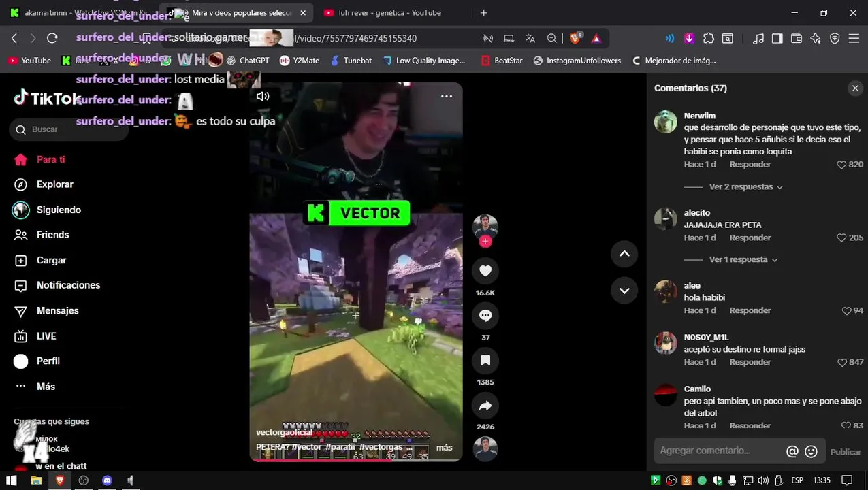The image size is (868, 490).
Task: Open the comments bubble icon showing 37
Action: tap(485, 316)
